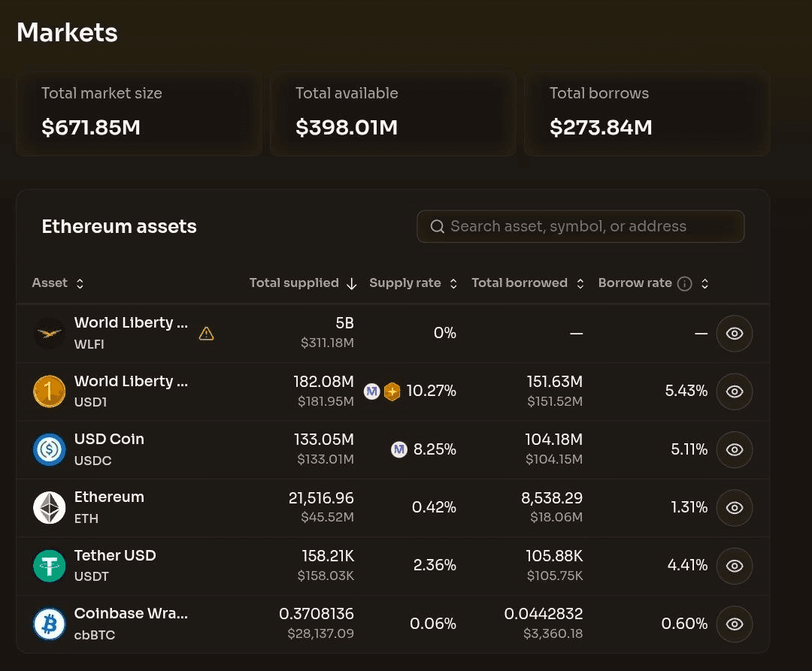Image resolution: width=812 pixels, height=671 pixels.
Task: Click the eye icon in Ethereum row
Action: tap(735, 507)
